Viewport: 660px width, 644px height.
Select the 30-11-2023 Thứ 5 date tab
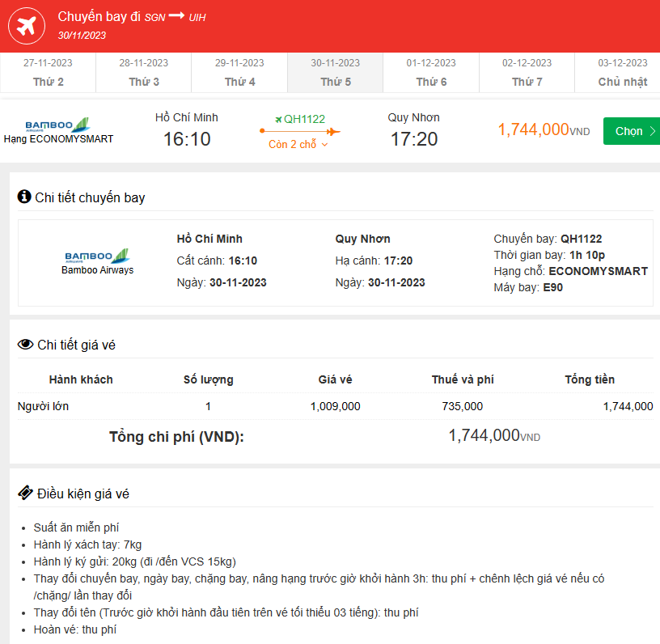click(335, 73)
